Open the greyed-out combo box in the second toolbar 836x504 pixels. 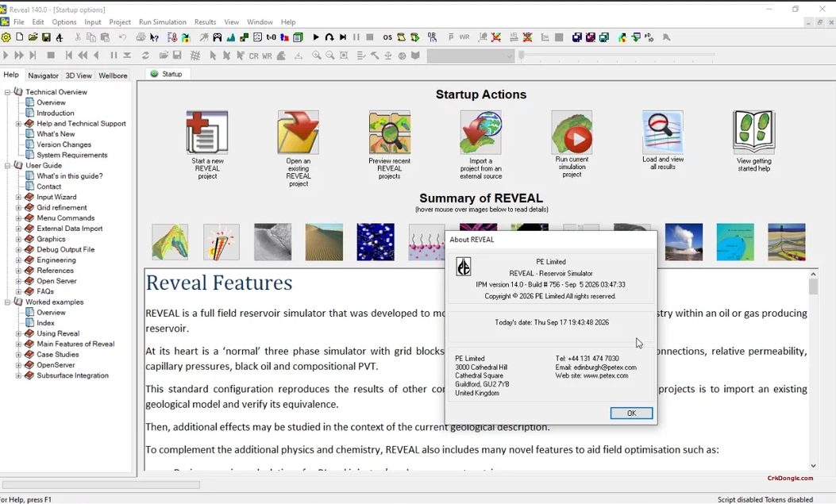click(470, 56)
